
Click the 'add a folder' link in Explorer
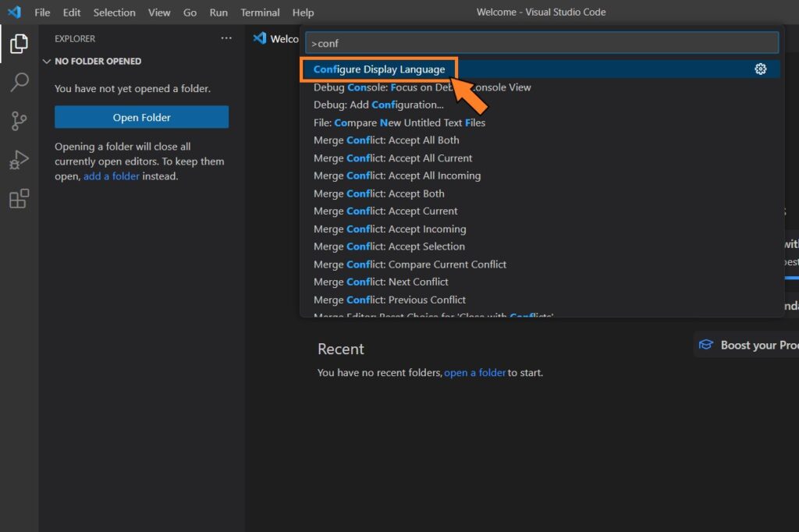(112, 176)
